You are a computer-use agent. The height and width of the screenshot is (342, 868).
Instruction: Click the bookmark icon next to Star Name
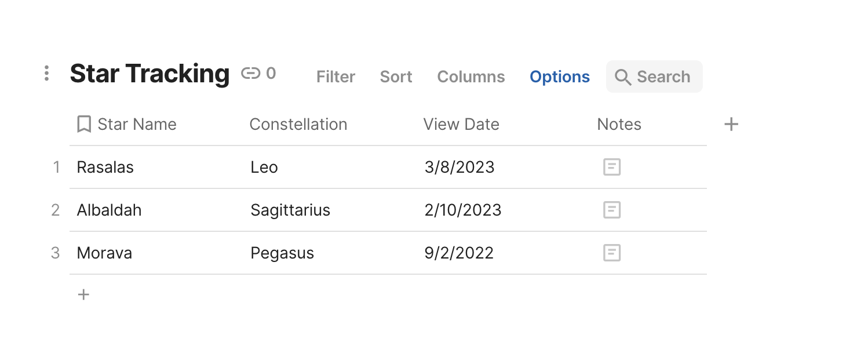(83, 123)
